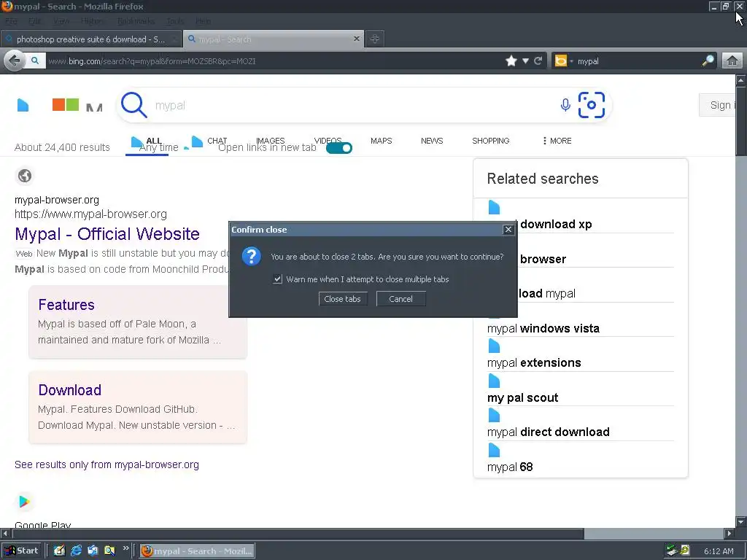
Task: Expand the MORE options menu
Action: 557,141
